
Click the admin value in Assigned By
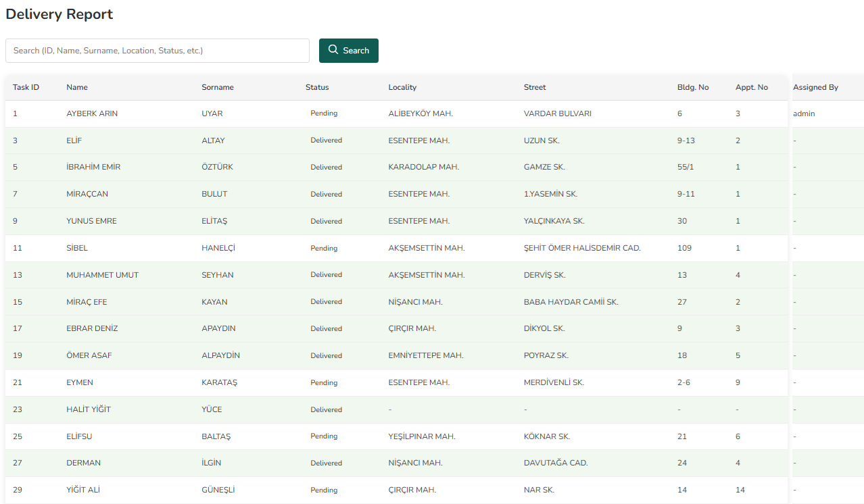point(804,114)
